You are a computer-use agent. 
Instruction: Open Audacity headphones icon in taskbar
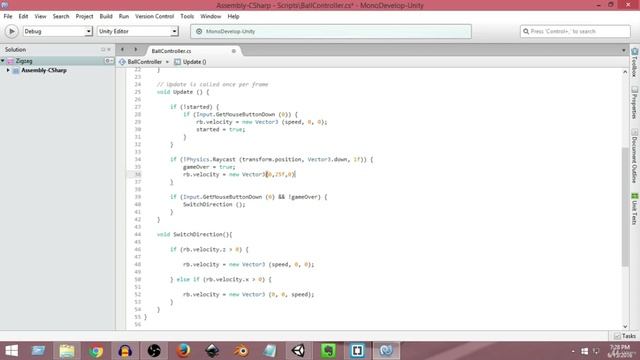point(125,351)
